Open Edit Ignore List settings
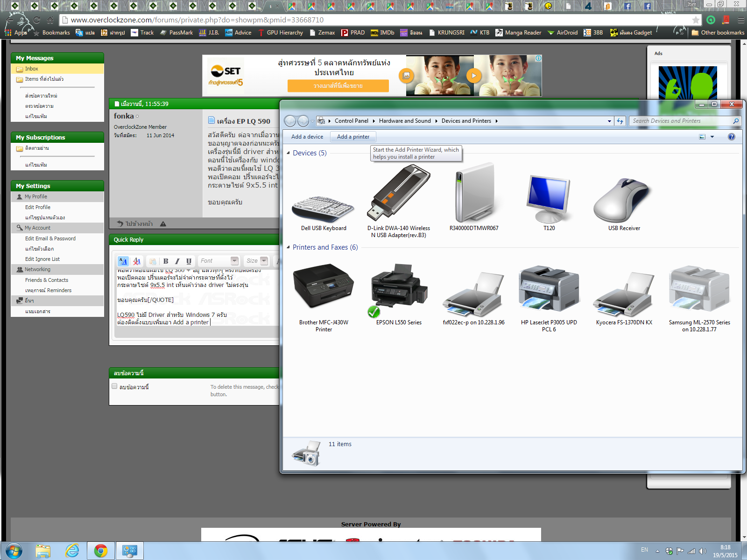 [42, 259]
